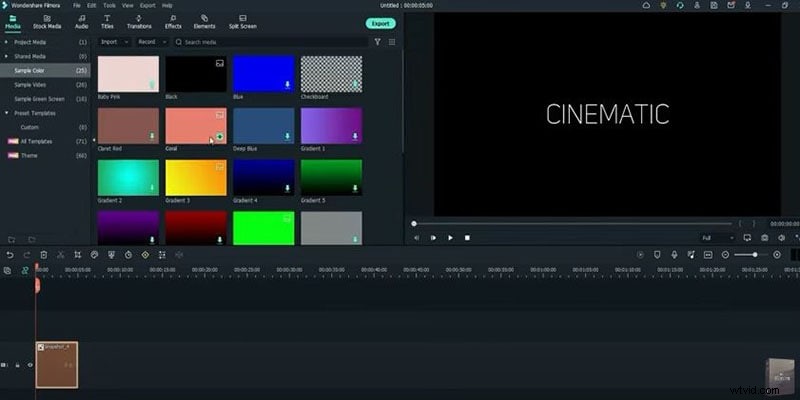Click the Export button
800x400 pixels.
(380, 23)
